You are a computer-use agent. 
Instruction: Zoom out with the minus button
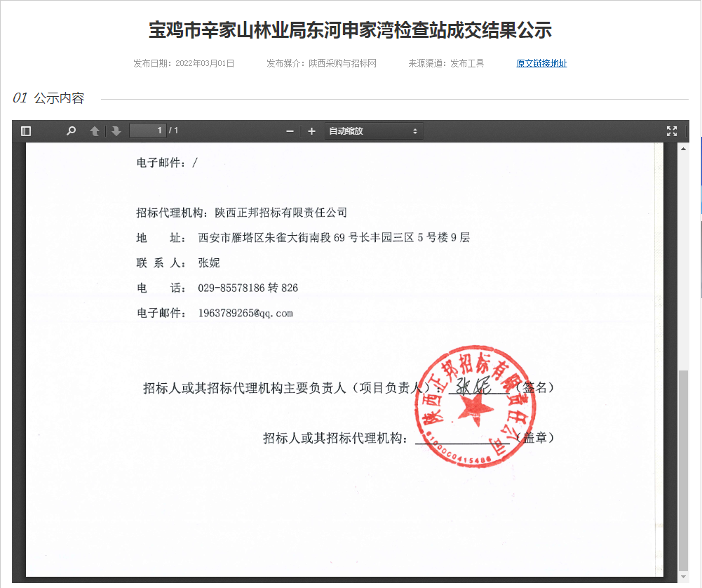click(290, 131)
